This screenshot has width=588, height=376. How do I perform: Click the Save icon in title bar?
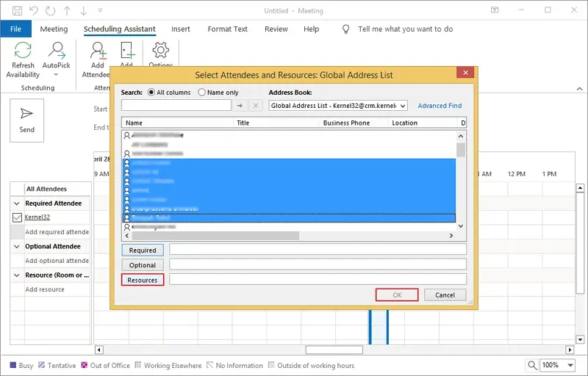point(17,10)
